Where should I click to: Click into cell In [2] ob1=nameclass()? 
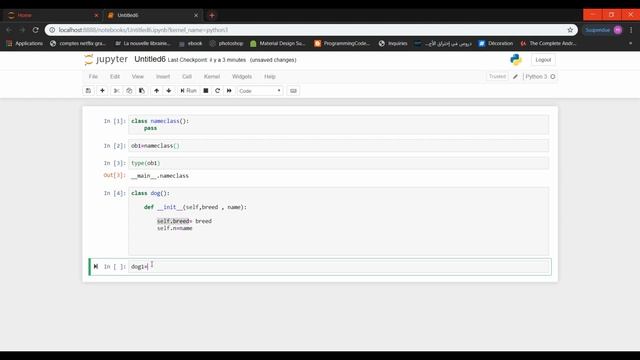(x=339, y=146)
